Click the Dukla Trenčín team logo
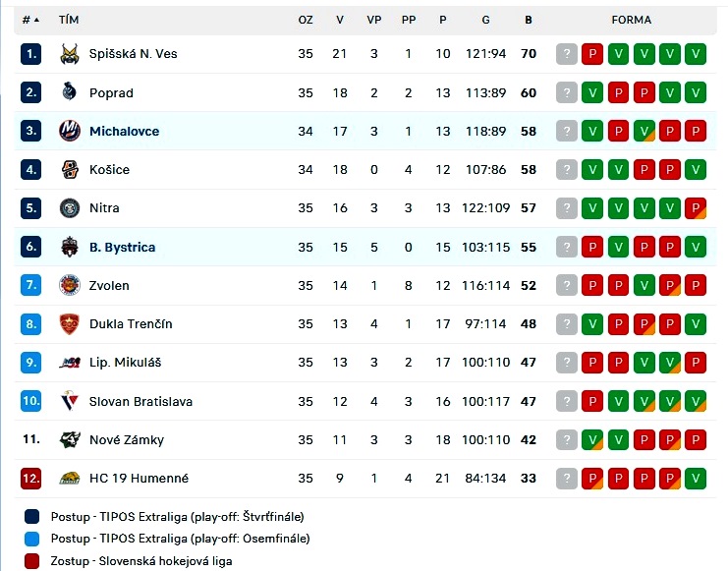The height and width of the screenshot is (571, 728). coord(70,324)
